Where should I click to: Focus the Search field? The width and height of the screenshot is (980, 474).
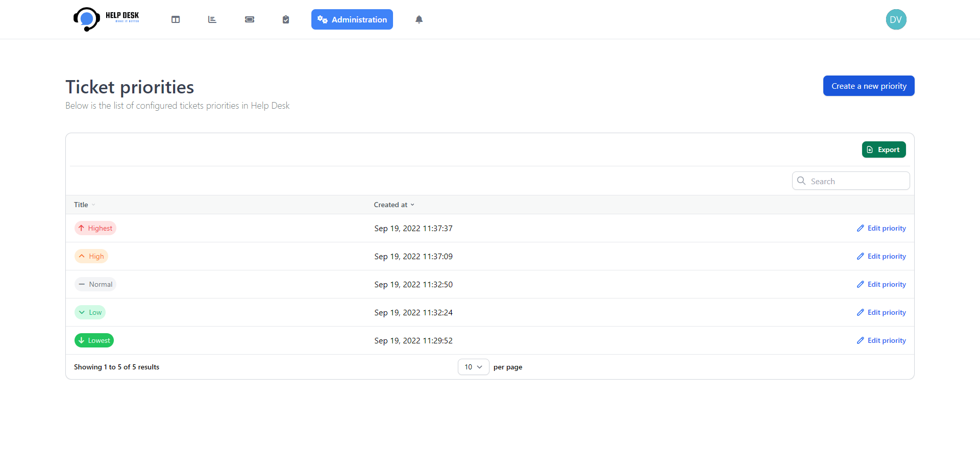(x=851, y=181)
